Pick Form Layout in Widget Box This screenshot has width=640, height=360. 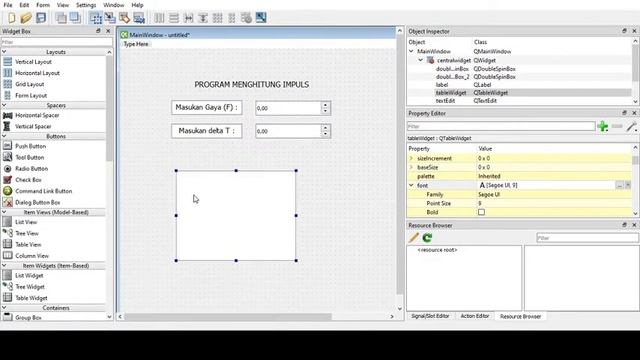[31, 96]
